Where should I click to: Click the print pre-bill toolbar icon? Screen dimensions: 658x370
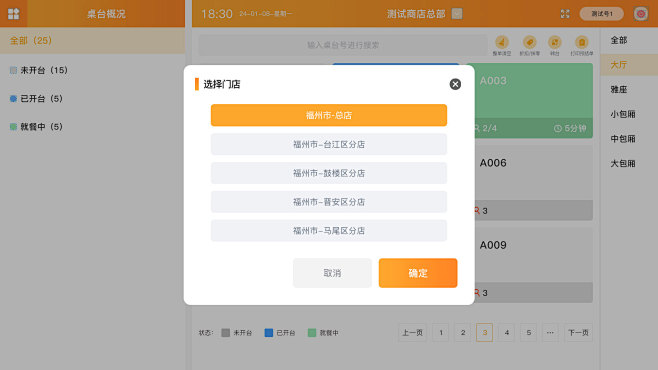582,45
